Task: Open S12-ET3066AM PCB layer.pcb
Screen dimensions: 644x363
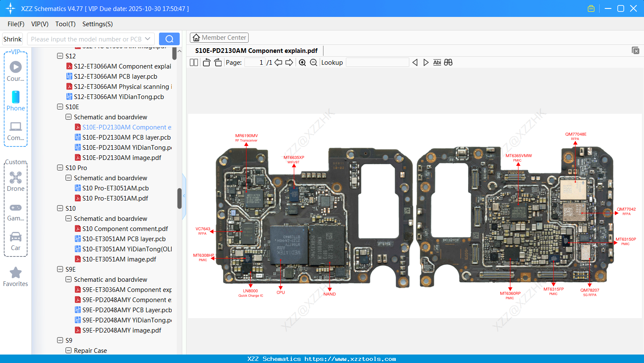Action: coord(115,76)
